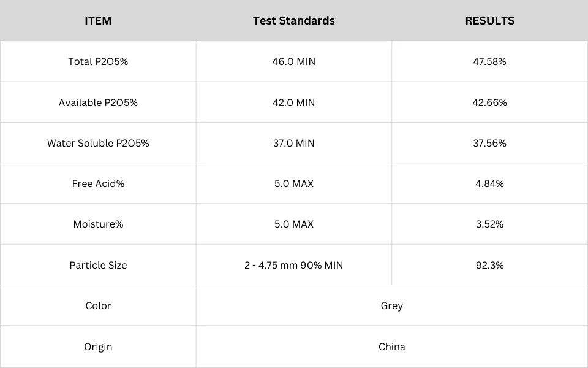
Task: Select the 3.52% moisture result
Action: [490, 224]
